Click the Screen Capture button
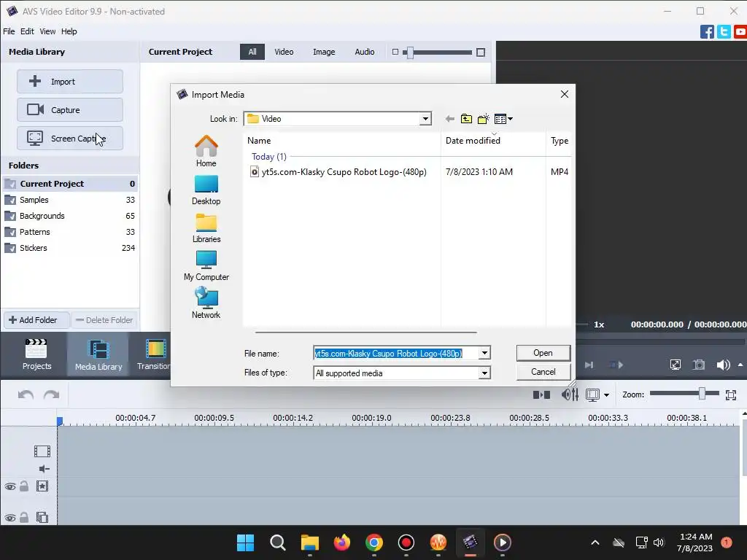Screen dimensions: 747x560 point(70,139)
